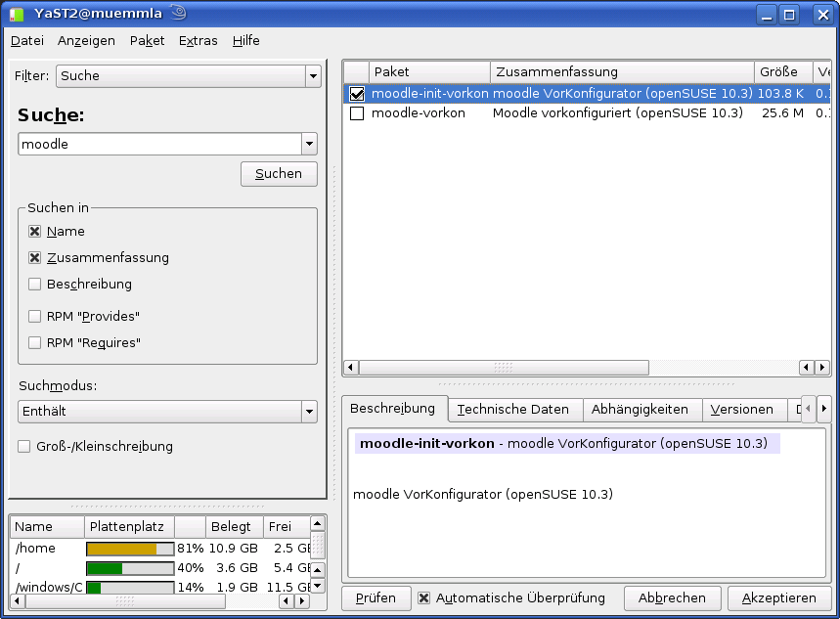The image size is (840, 619).
Task: Click the moodle search text field
Action: [x=160, y=144]
